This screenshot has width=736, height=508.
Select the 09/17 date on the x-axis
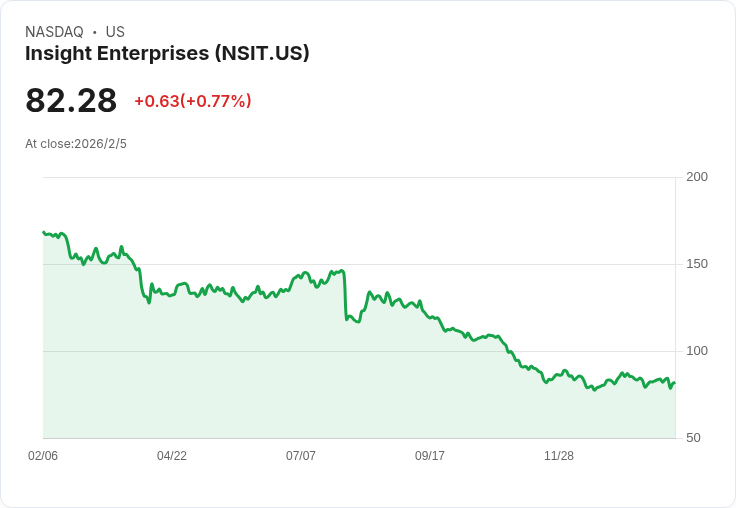(430, 456)
